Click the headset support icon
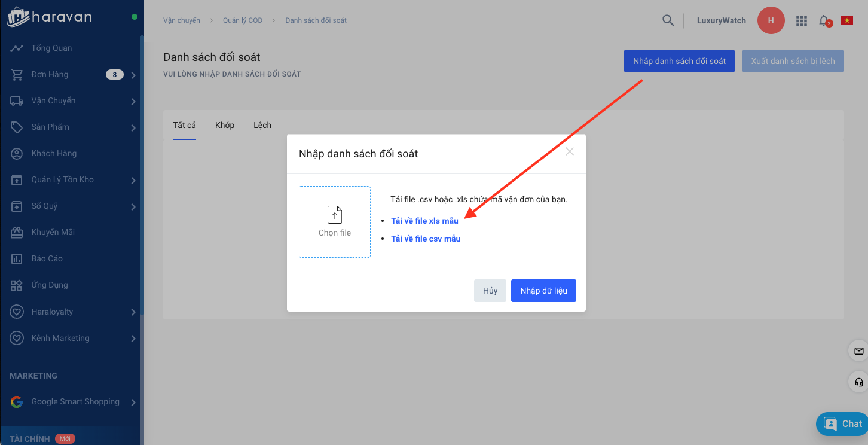868x445 pixels. coord(859,382)
